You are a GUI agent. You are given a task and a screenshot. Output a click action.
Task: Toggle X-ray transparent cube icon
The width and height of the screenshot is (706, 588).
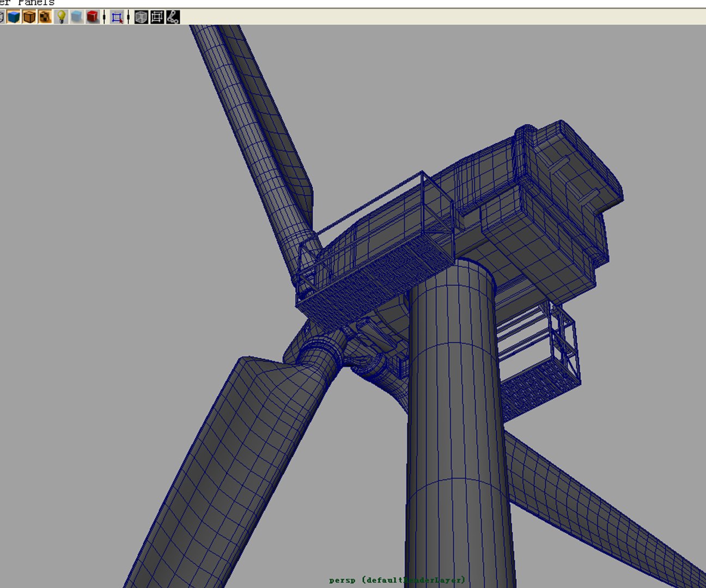point(141,17)
